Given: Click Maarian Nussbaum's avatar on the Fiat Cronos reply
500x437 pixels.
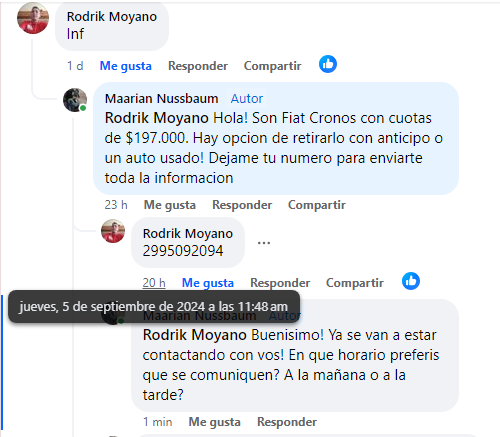Looking at the screenshot, I should click(75, 100).
